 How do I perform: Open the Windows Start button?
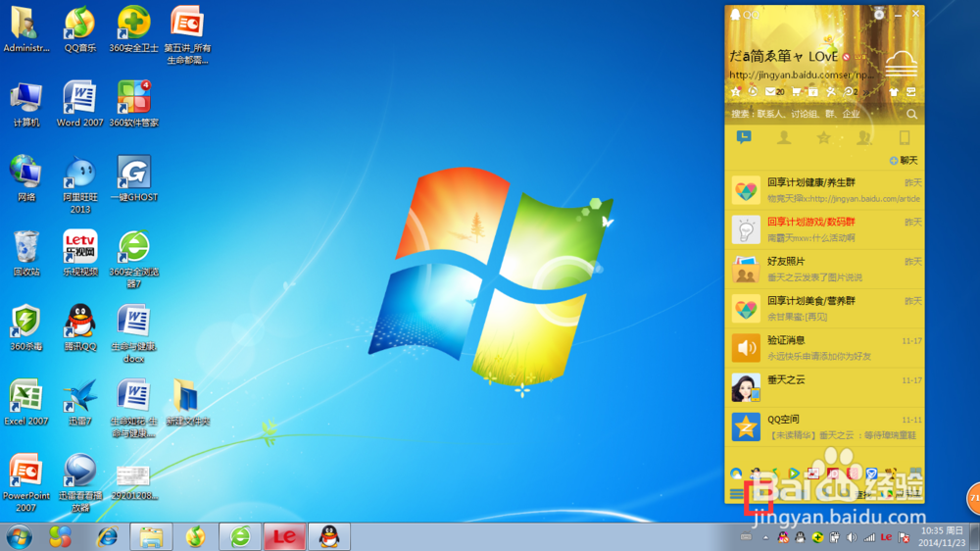click(x=20, y=536)
